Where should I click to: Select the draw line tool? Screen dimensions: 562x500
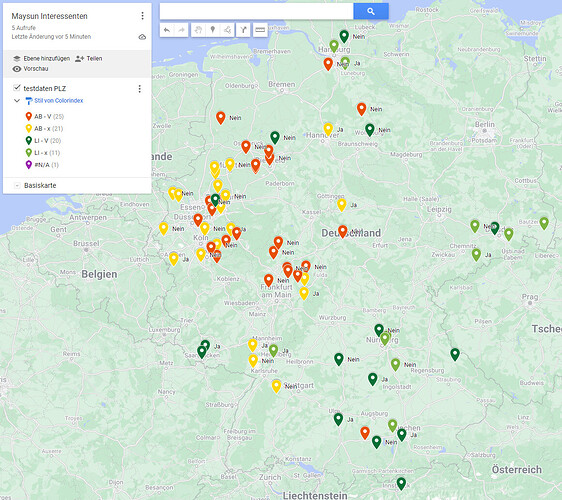227,30
